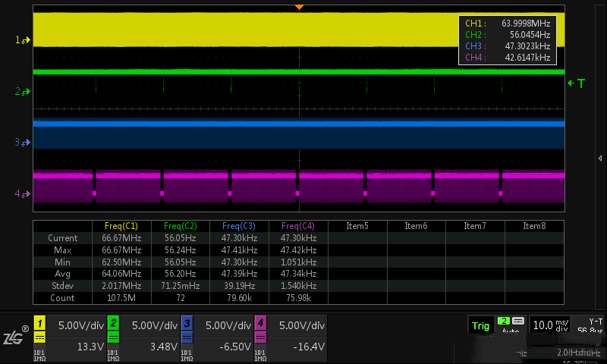The image size is (607, 364).
Task: Select channel 4 5.00V/div scale value
Action: [301, 326]
